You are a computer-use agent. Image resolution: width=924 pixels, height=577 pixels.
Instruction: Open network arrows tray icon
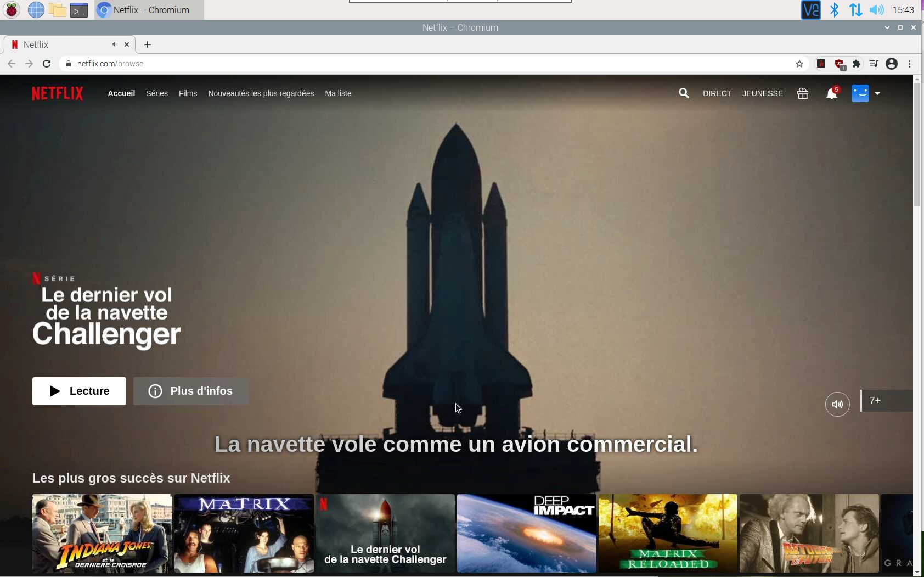855,10
